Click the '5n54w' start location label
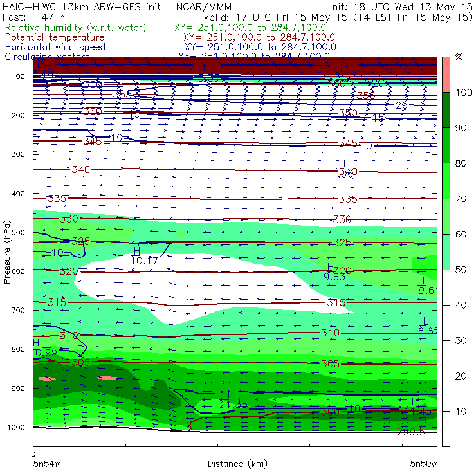 [x=47, y=464]
